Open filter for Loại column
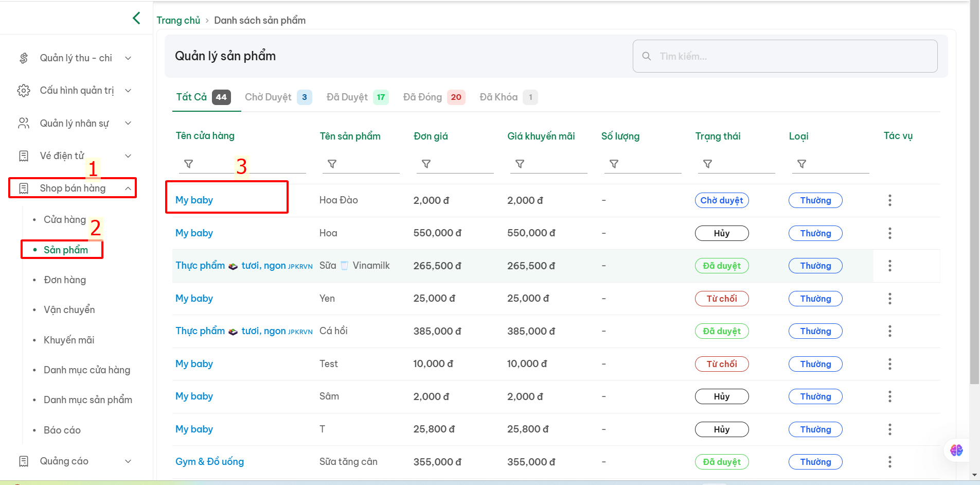The height and width of the screenshot is (485, 980). pos(801,164)
